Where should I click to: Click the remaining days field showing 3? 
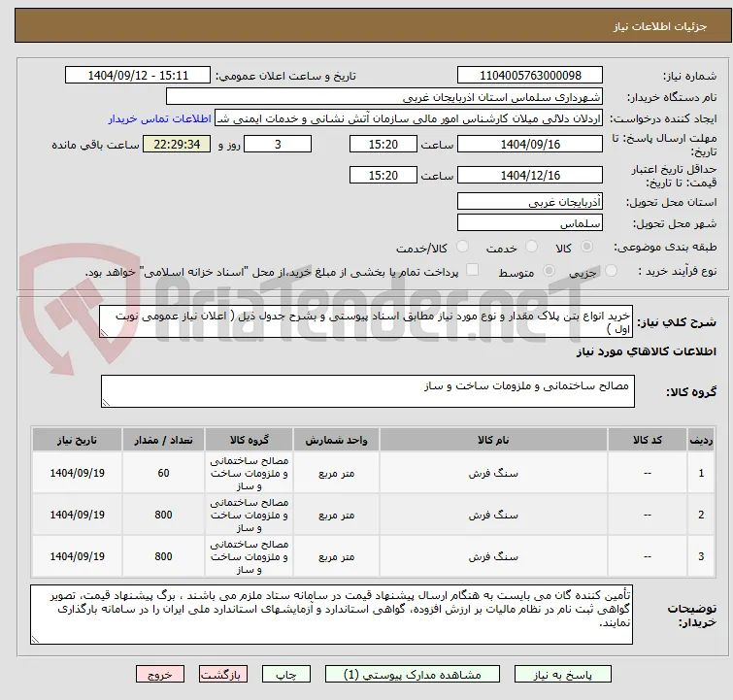click(278, 144)
